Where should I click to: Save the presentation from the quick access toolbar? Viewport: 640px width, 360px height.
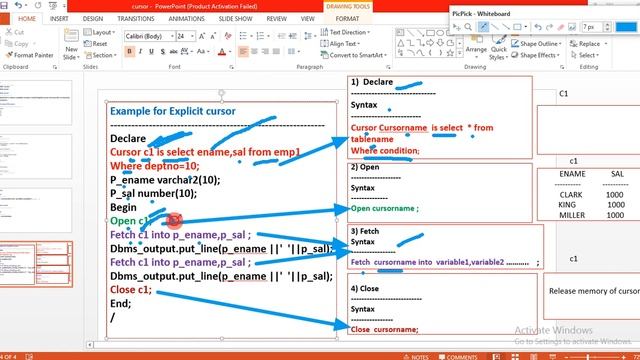[x=4, y=6]
